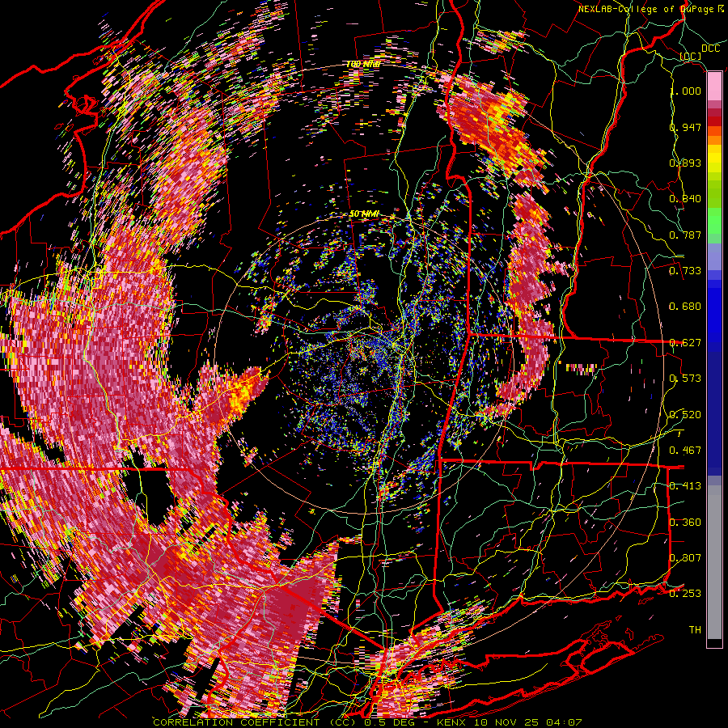Click the 50 NMI range ring label

[x=364, y=214]
